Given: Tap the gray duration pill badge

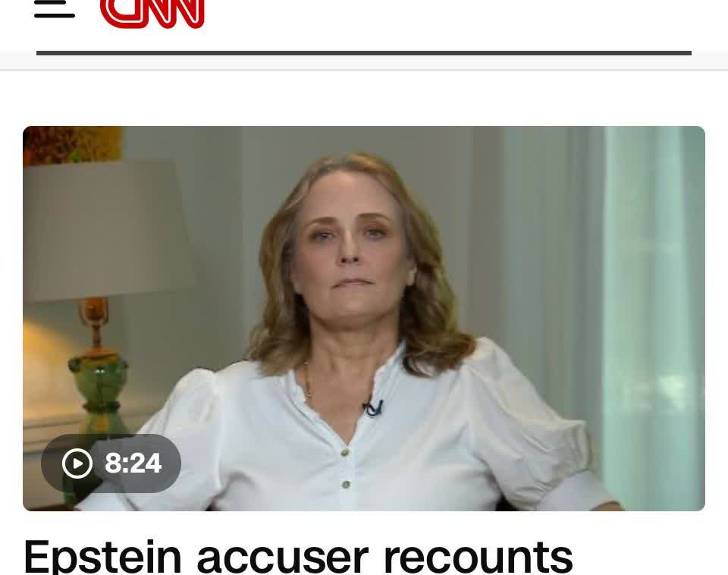Looking at the screenshot, I should point(111,463).
